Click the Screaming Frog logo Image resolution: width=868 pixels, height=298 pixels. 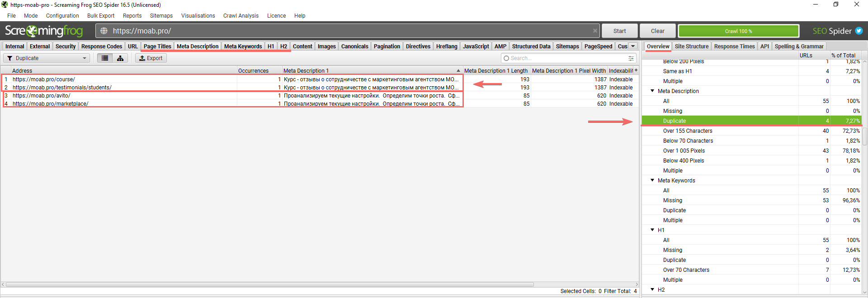click(44, 31)
